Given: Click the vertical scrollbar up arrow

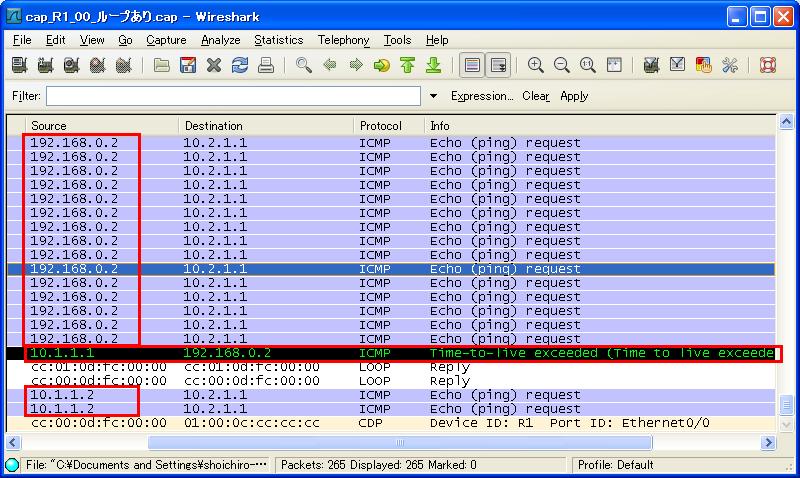Looking at the screenshot, I should (786, 122).
